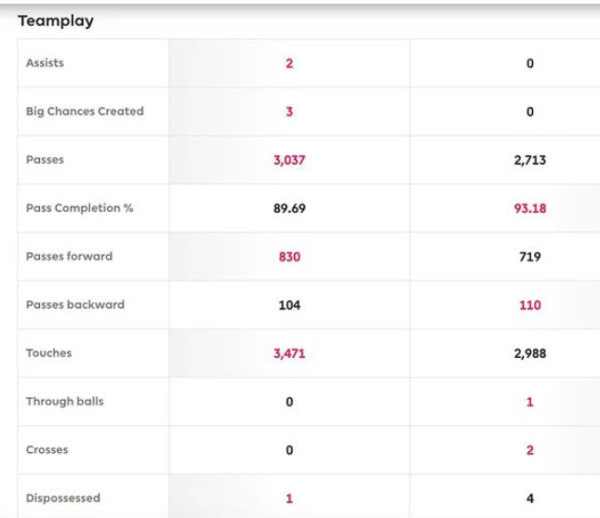The width and height of the screenshot is (600, 518).
Task: Click the 3,471 touches value
Action: tap(289, 353)
